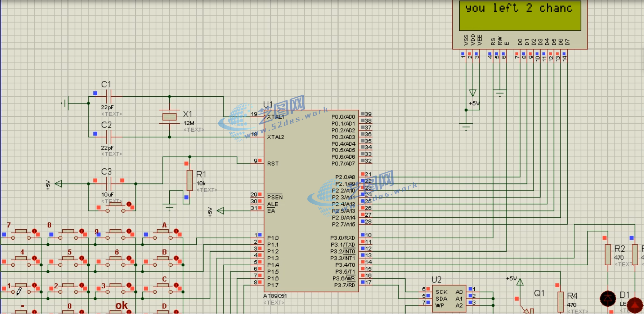Toggle the red latch dot on button 1
The image size is (644, 314).
34,285
